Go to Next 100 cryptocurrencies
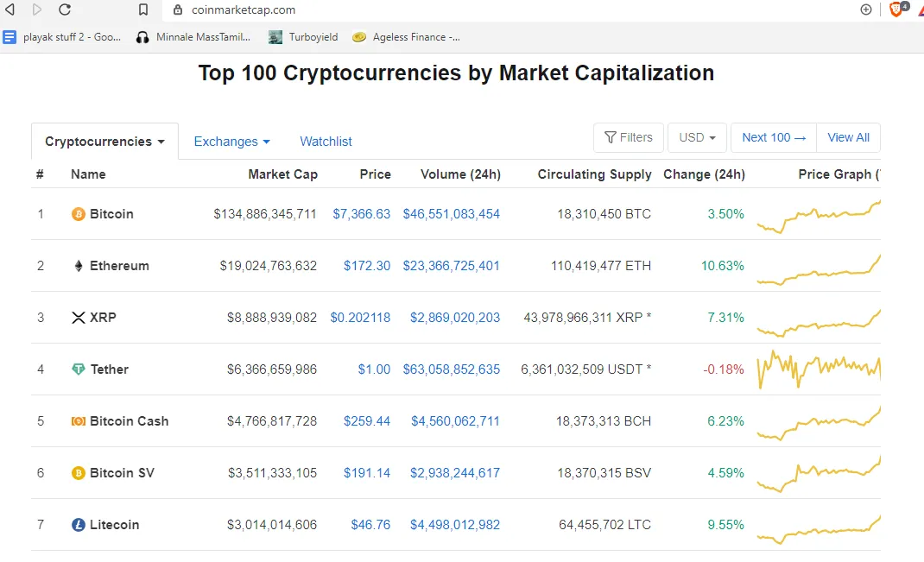Screen dimensions: 924x562 tap(774, 137)
